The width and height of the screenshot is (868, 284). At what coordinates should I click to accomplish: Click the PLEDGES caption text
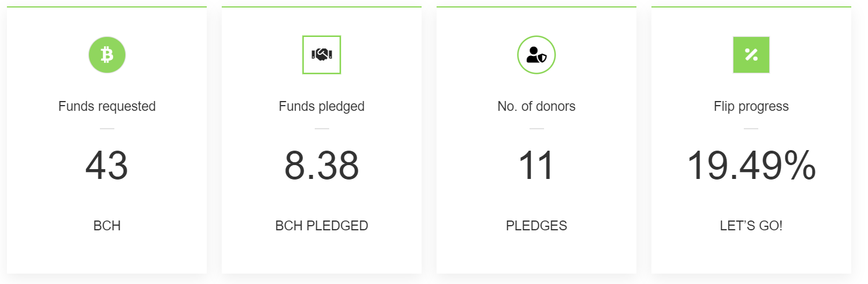click(x=537, y=226)
